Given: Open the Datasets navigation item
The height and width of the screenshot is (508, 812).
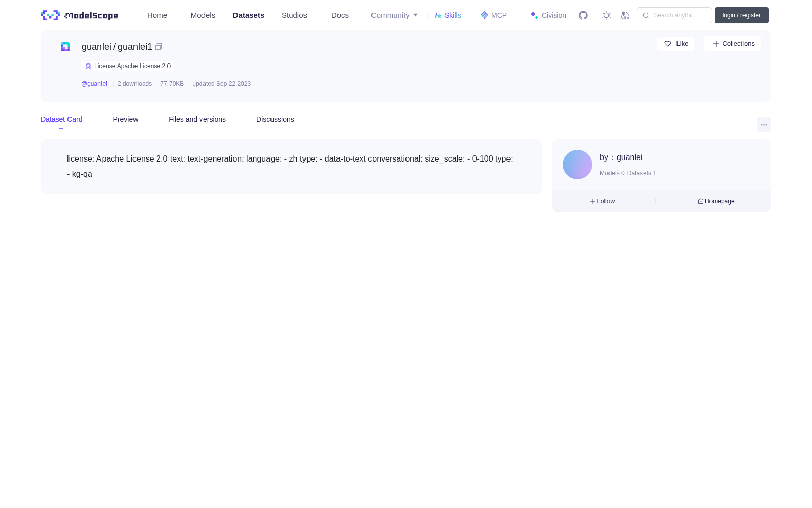Looking at the screenshot, I should (249, 15).
